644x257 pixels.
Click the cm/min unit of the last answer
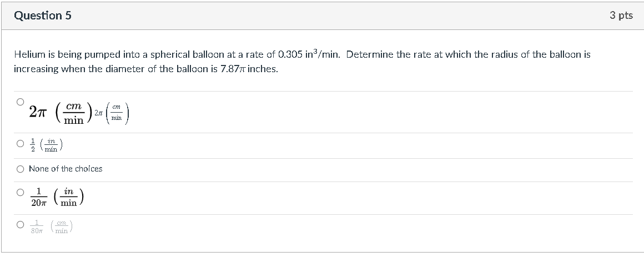click(62, 226)
